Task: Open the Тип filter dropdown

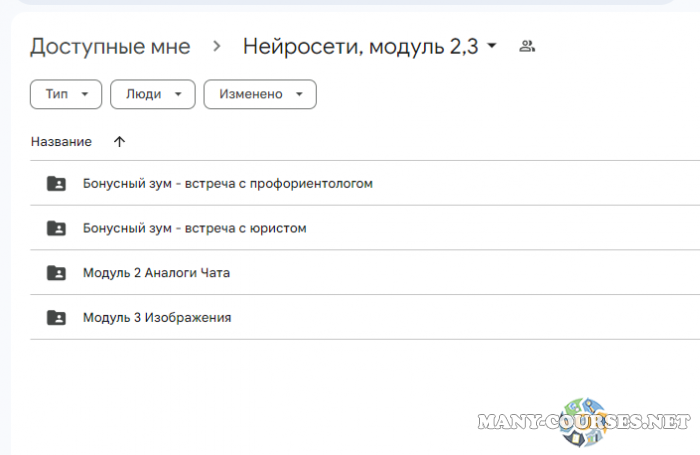Action: 66,94
